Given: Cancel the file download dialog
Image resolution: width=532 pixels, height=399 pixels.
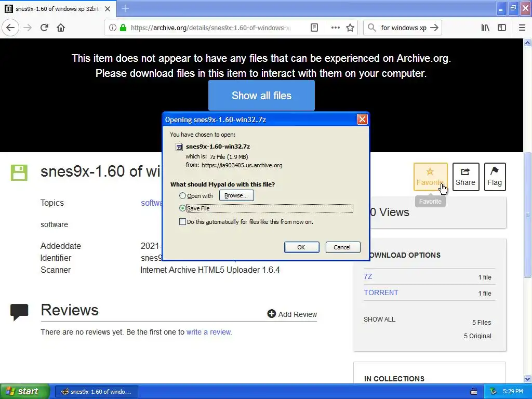Looking at the screenshot, I should tap(342, 247).
